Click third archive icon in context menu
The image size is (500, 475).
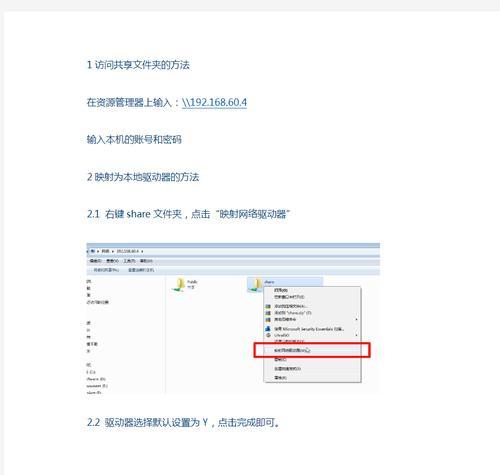pos(268,319)
